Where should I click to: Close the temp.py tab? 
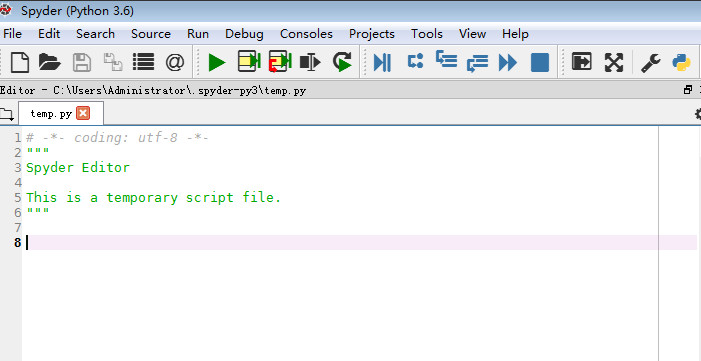click(x=83, y=113)
